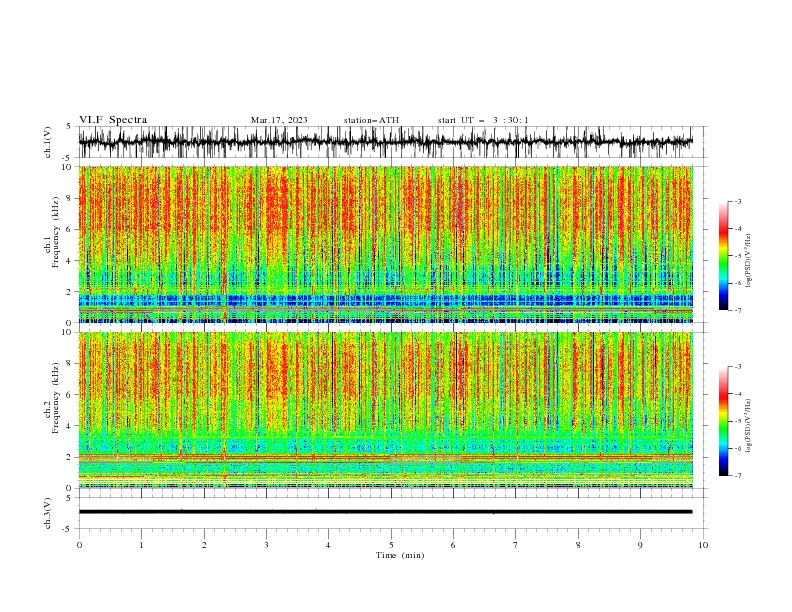This screenshot has width=792, height=612.
Task: Click the 'ch.3(V)' axis label
Action: (48, 513)
